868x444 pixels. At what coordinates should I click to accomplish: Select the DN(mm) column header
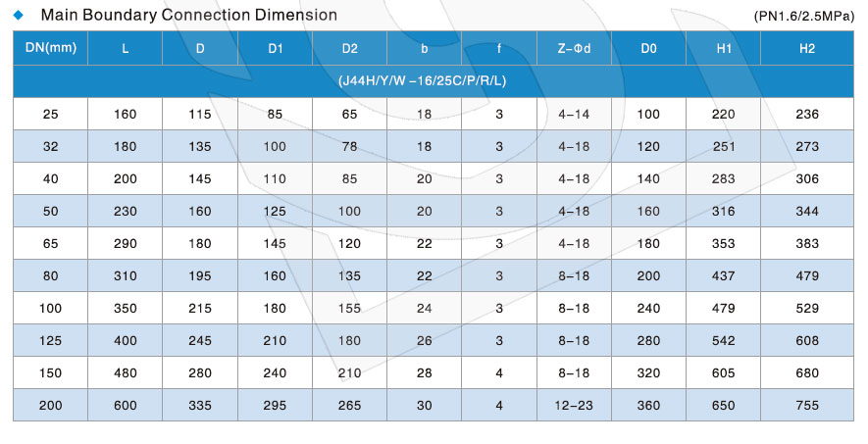tap(50, 48)
